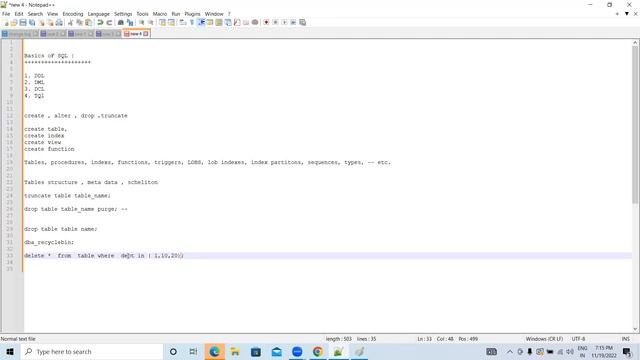Image resolution: width=640 pixels, height=360 pixels.
Task: Redo the last edit via toolbar
Action: (109, 22)
